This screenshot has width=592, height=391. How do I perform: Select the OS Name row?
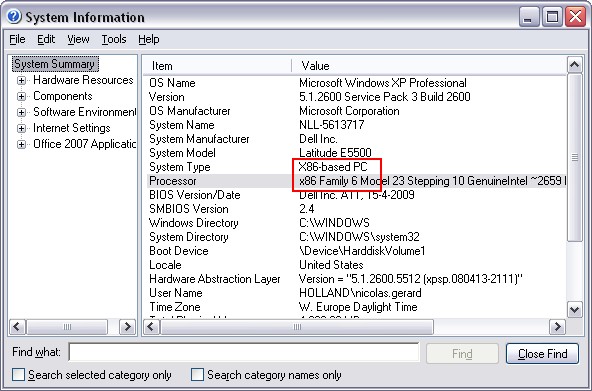click(x=355, y=83)
